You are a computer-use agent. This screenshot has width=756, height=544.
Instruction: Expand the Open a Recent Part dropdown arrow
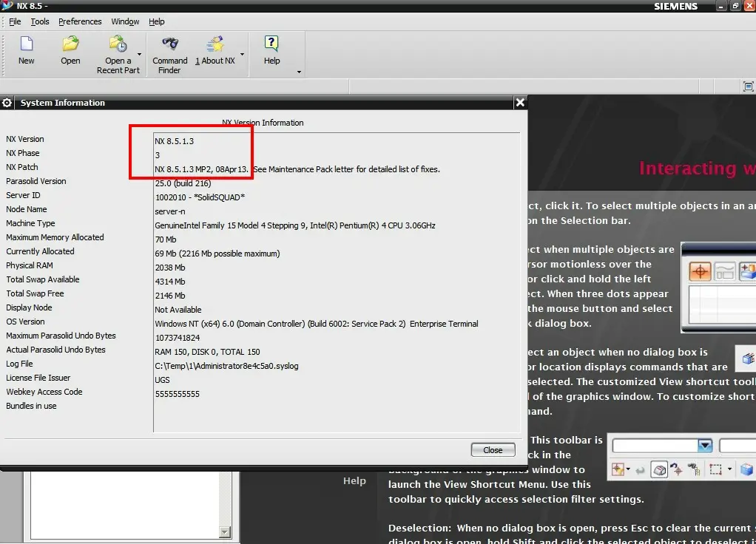(139, 54)
